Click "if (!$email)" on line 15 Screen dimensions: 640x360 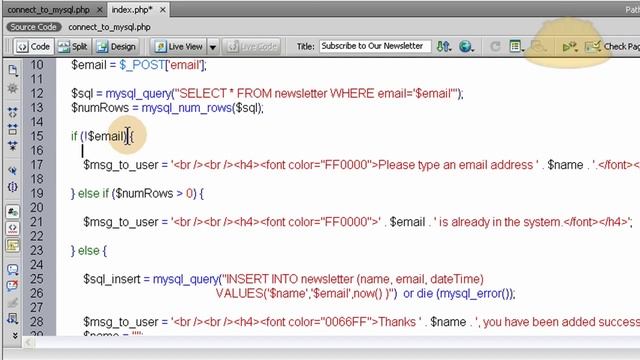tap(99, 136)
